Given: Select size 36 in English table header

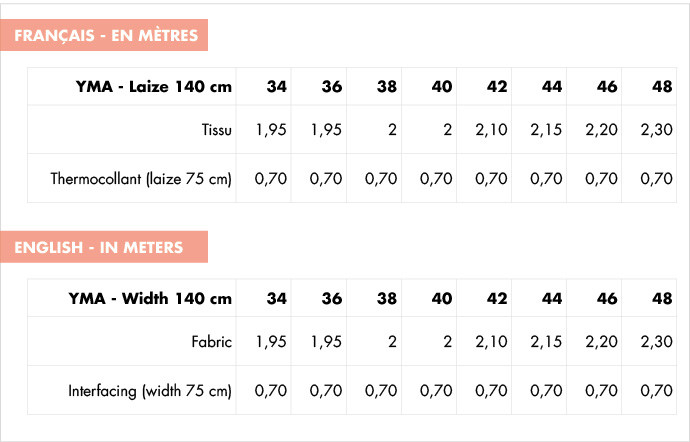Looking at the screenshot, I should click(x=331, y=298).
